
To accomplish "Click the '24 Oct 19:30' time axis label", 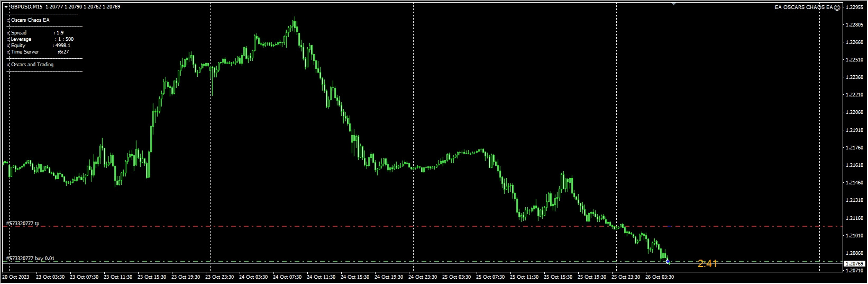I will (389, 277).
